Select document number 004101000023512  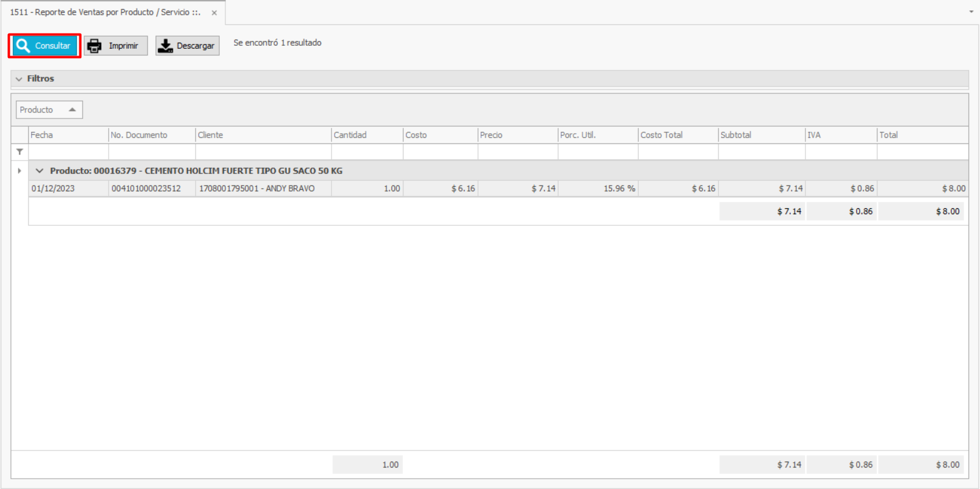pos(152,189)
